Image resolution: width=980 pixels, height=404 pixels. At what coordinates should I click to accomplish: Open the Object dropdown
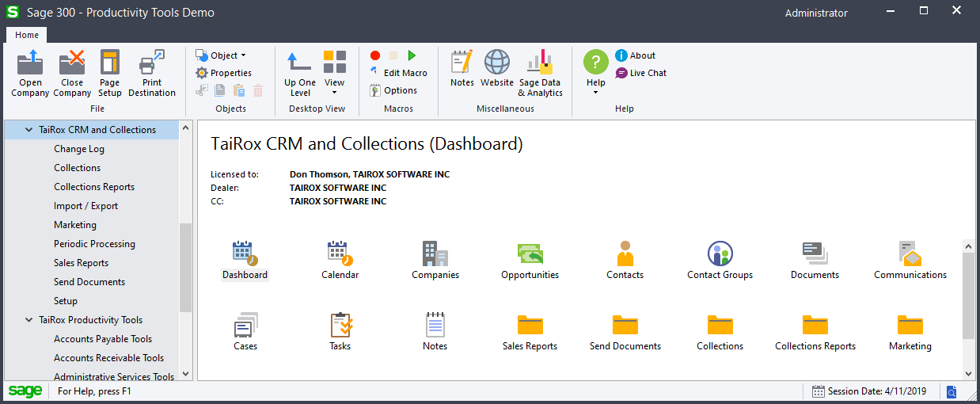[221, 55]
